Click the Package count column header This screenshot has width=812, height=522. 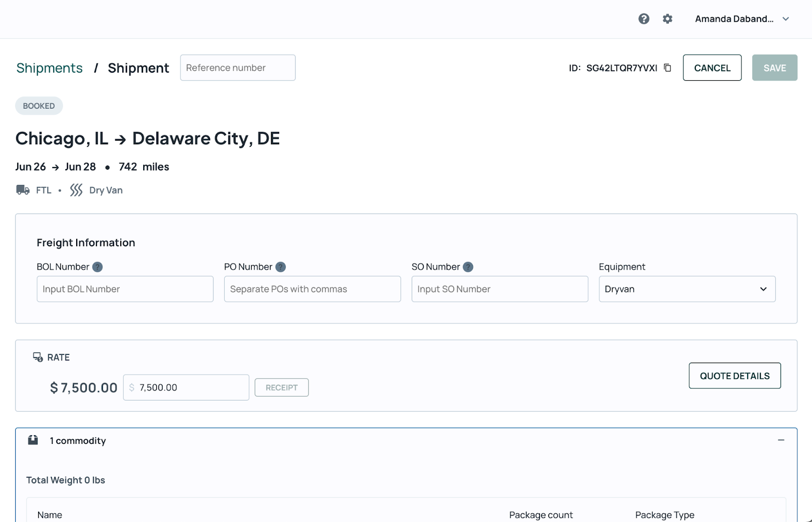pos(541,515)
